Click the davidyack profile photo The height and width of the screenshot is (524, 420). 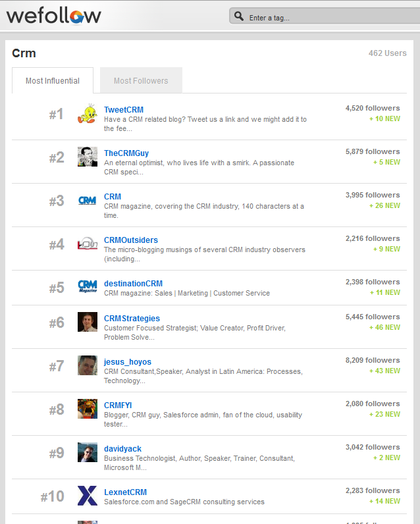click(x=88, y=452)
